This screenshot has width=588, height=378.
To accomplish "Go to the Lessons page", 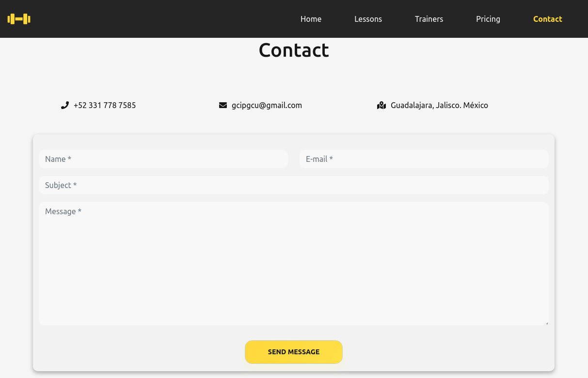I will tap(368, 19).
